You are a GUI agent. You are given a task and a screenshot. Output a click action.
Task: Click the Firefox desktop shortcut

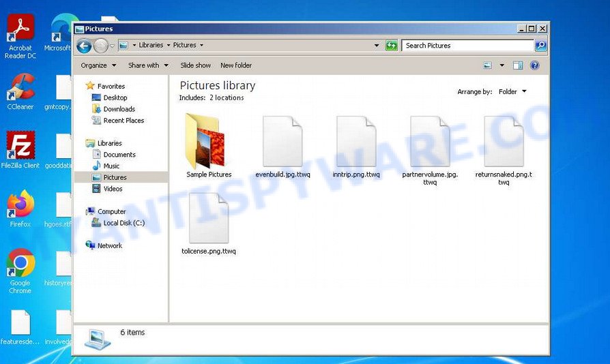click(x=20, y=209)
